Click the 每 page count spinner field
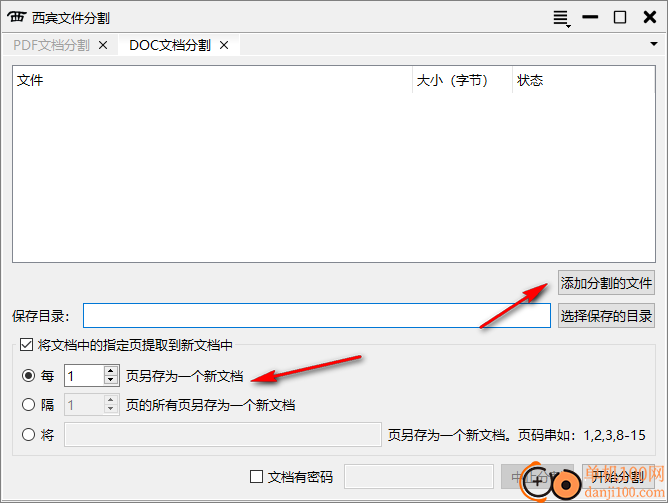Screen dimensions: 668x503 [84, 376]
